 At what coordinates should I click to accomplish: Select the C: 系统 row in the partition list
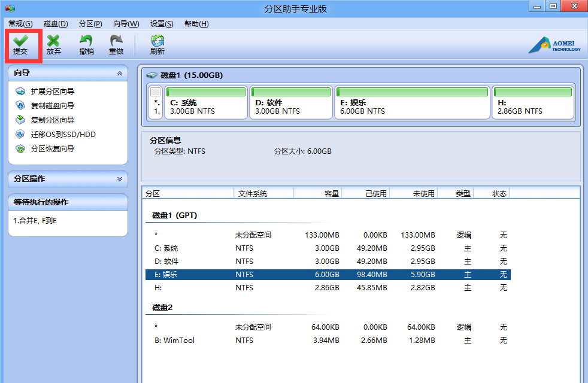[328, 248]
